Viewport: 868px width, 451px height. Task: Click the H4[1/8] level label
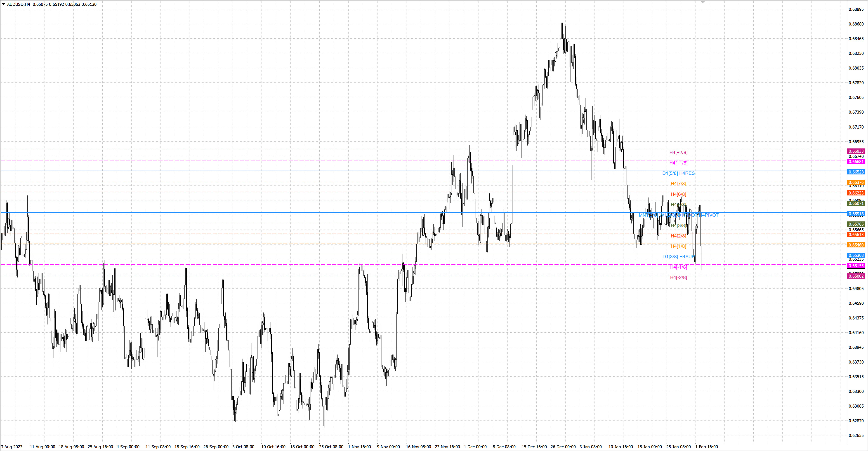click(x=678, y=247)
